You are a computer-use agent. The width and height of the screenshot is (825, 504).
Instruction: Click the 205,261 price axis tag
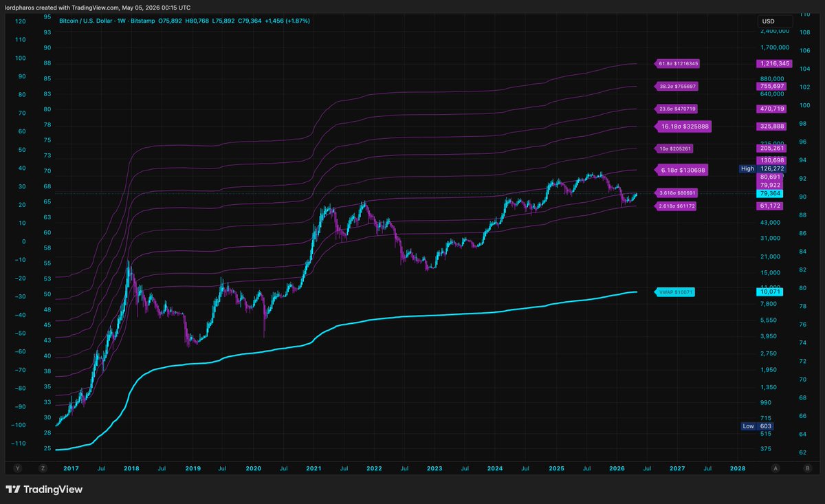coord(771,149)
